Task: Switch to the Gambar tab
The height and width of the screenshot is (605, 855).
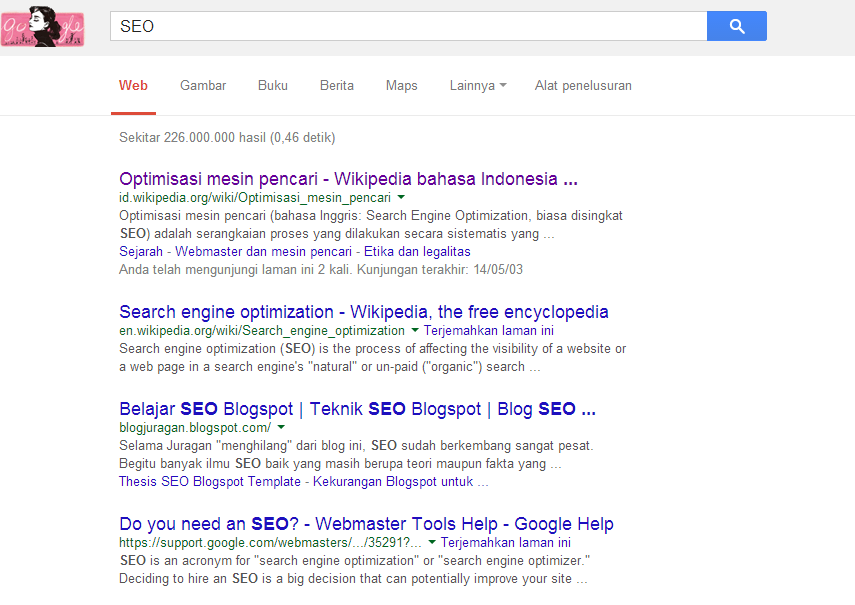Action: [x=203, y=86]
